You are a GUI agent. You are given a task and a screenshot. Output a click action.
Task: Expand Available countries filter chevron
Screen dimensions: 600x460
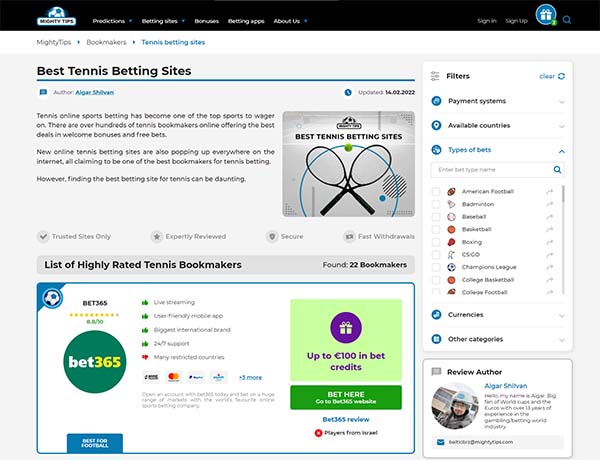coord(561,126)
